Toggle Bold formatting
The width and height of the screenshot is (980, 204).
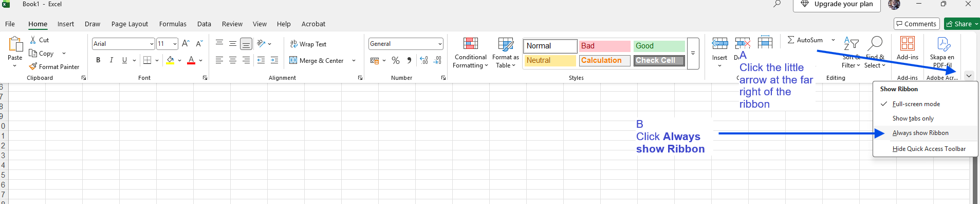click(x=98, y=60)
